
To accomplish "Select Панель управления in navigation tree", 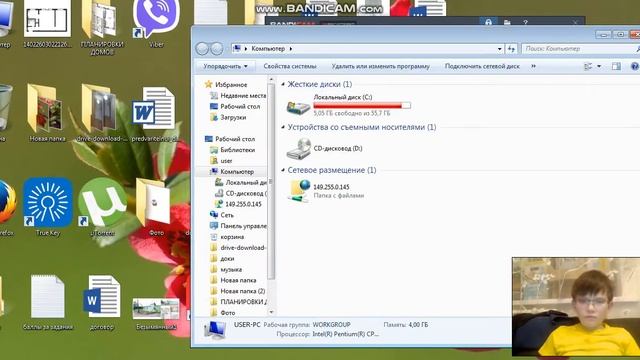I will click(x=243, y=226).
